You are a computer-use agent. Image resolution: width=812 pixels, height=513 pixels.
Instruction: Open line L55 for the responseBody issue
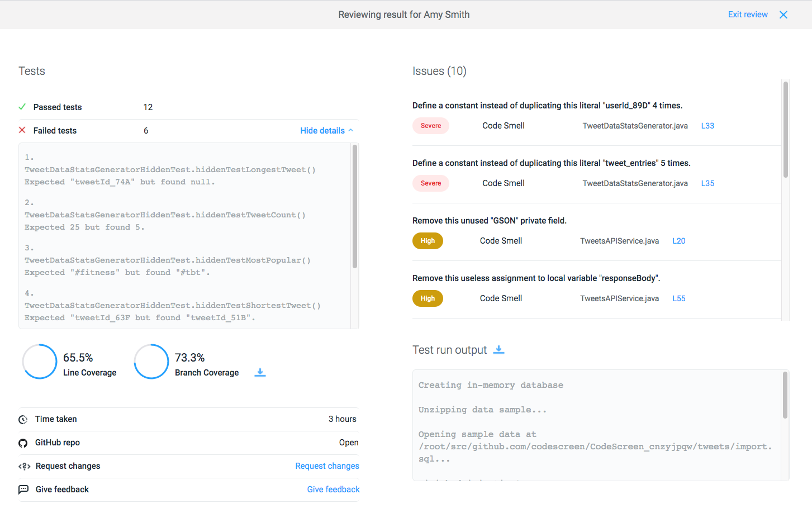(x=678, y=298)
